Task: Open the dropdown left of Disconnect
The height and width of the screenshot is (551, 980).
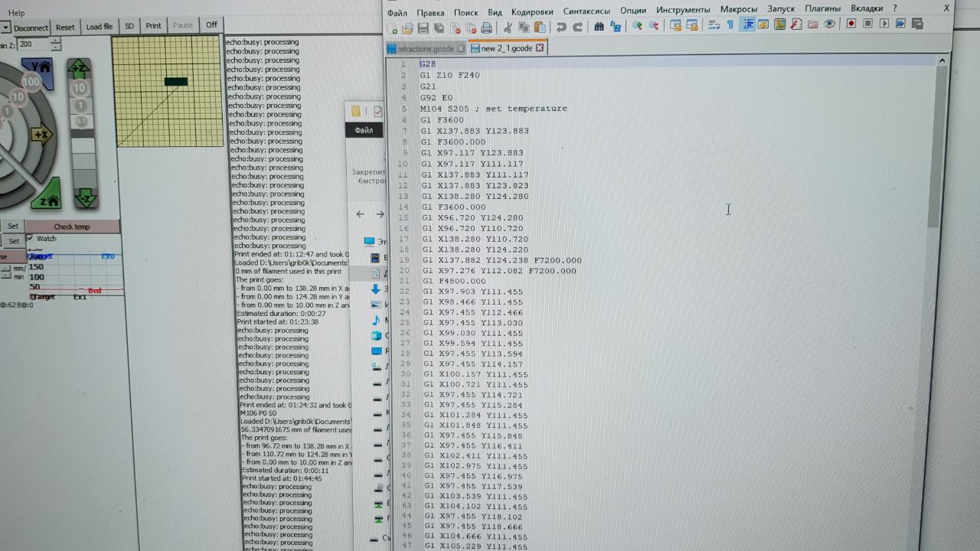Action: (5, 28)
